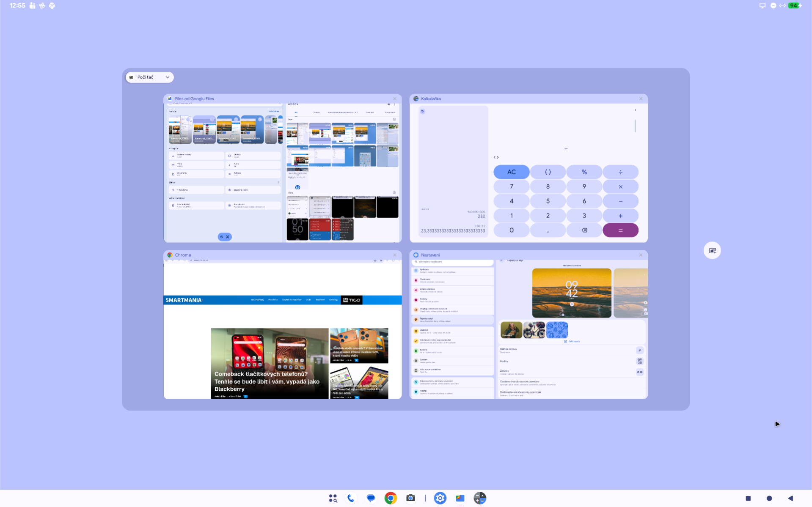This screenshot has height=507, width=812.
Task: Close the Files od Googlu window
Action: 395,99
